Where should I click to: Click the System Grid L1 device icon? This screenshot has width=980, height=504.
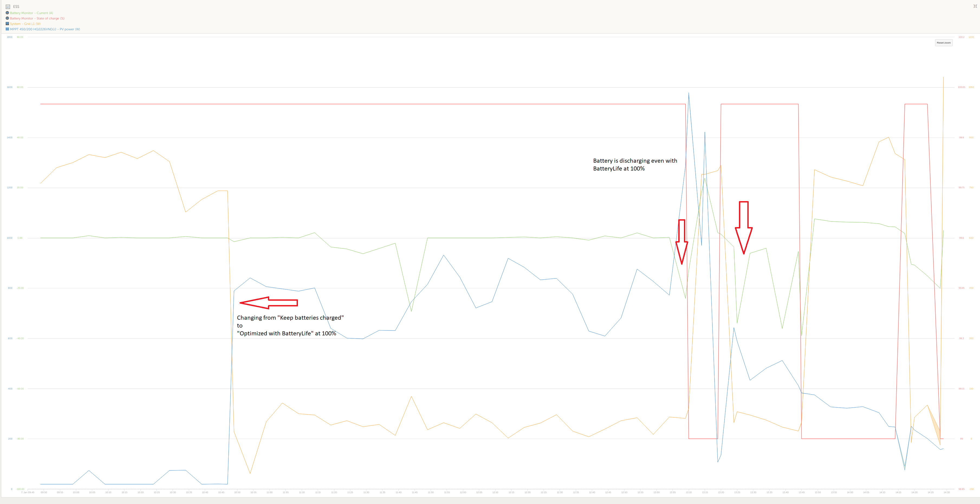7,24
